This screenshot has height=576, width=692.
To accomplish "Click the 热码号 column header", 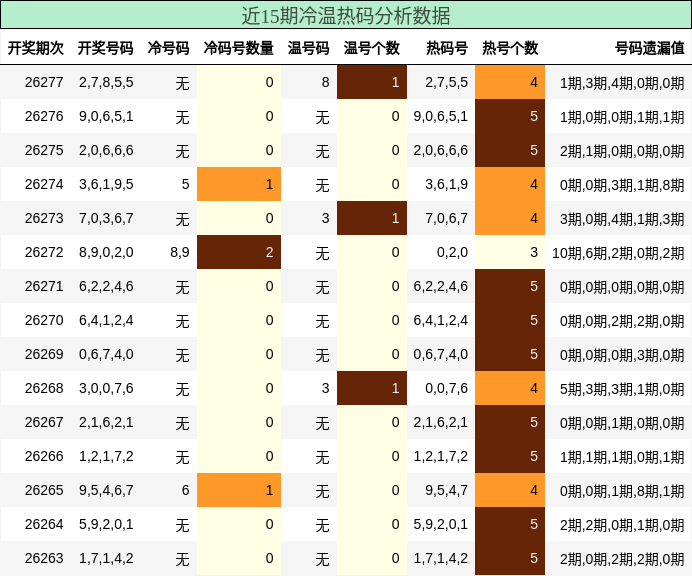I will 447,48.
